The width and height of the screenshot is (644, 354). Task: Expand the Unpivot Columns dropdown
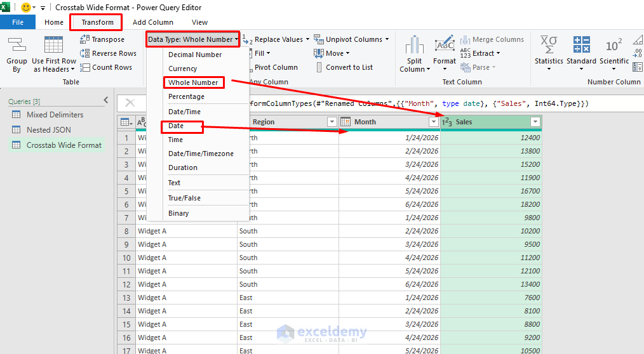coord(387,39)
